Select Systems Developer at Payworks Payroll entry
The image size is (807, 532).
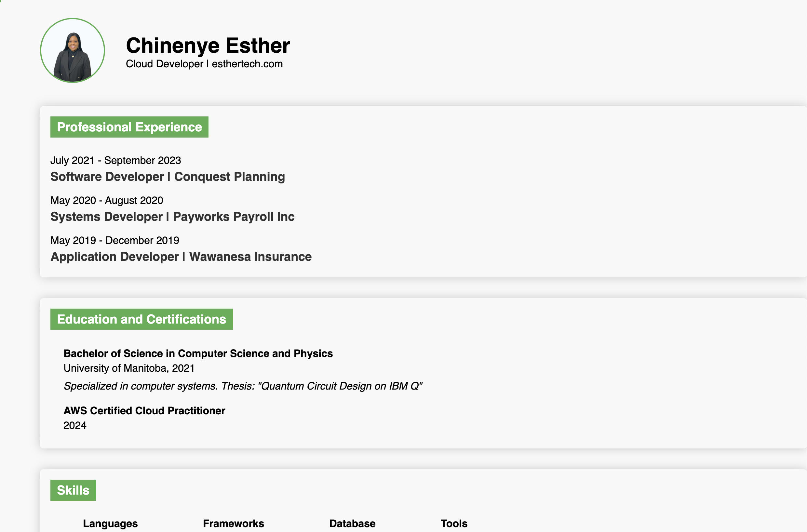click(172, 217)
